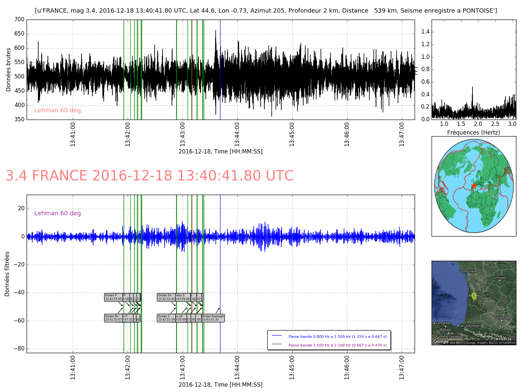Click the Toulouse label on the satellite map

click(x=502, y=317)
